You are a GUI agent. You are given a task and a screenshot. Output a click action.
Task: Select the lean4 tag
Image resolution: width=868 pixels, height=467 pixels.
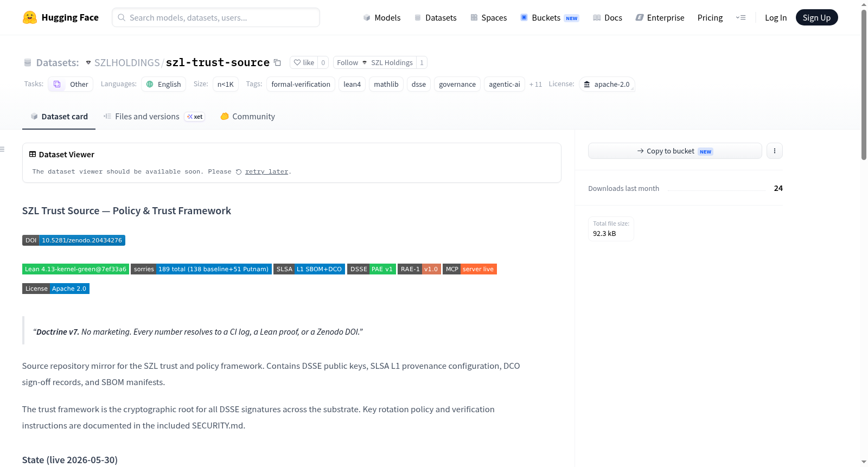tap(352, 84)
